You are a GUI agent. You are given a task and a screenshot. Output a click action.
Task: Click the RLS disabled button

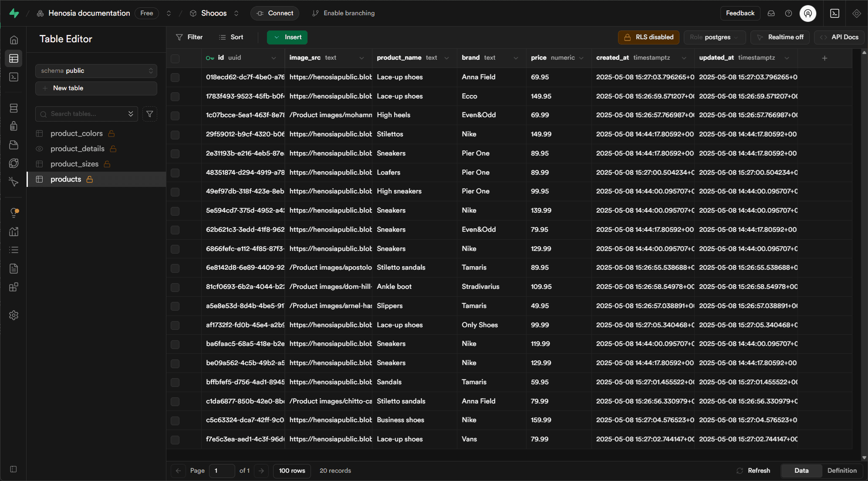pyautogui.click(x=649, y=37)
